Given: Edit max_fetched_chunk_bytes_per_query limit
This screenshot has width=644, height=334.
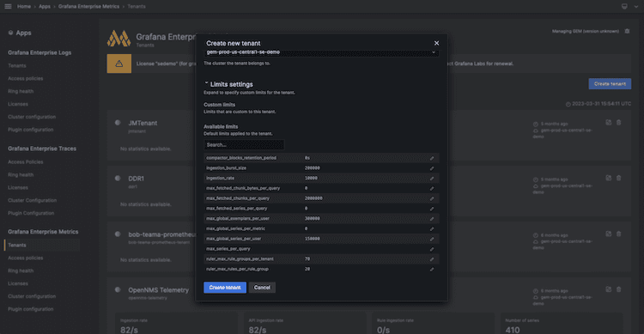Looking at the screenshot, I should click(432, 189).
